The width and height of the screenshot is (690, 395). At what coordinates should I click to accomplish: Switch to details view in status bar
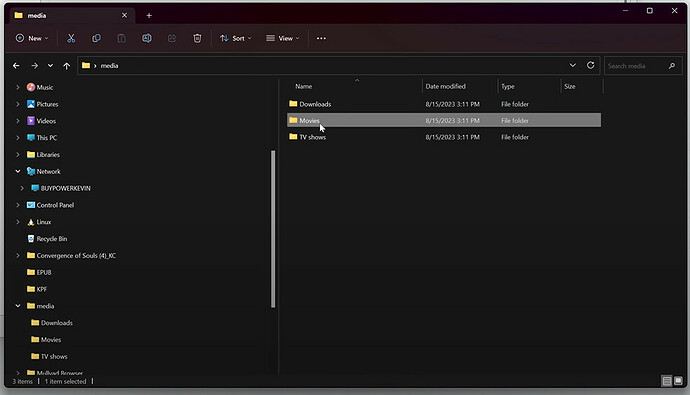pyautogui.click(x=667, y=381)
